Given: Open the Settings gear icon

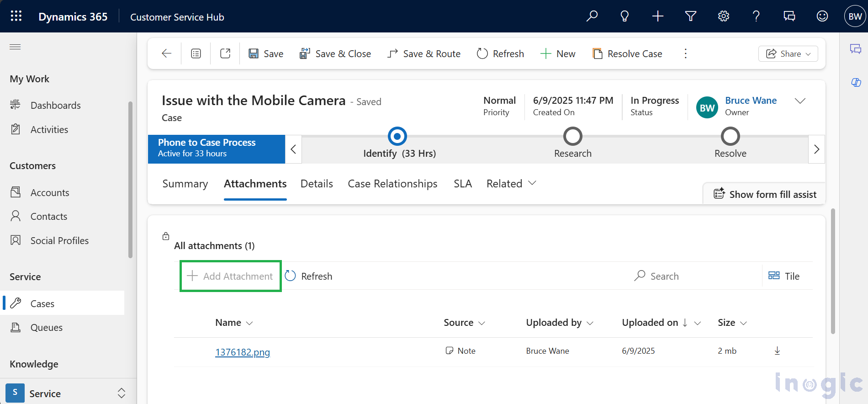Looking at the screenshot, I should pyautogui.click(x=723, y=16).
